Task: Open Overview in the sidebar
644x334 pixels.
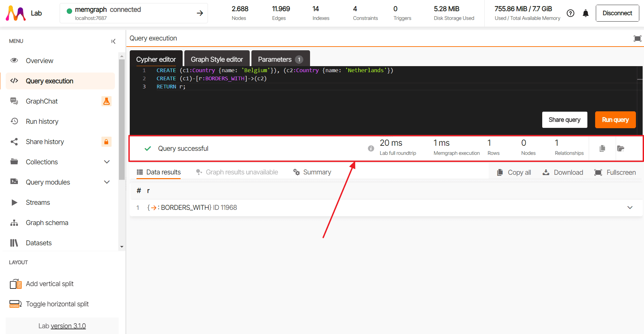Action: 60,61
